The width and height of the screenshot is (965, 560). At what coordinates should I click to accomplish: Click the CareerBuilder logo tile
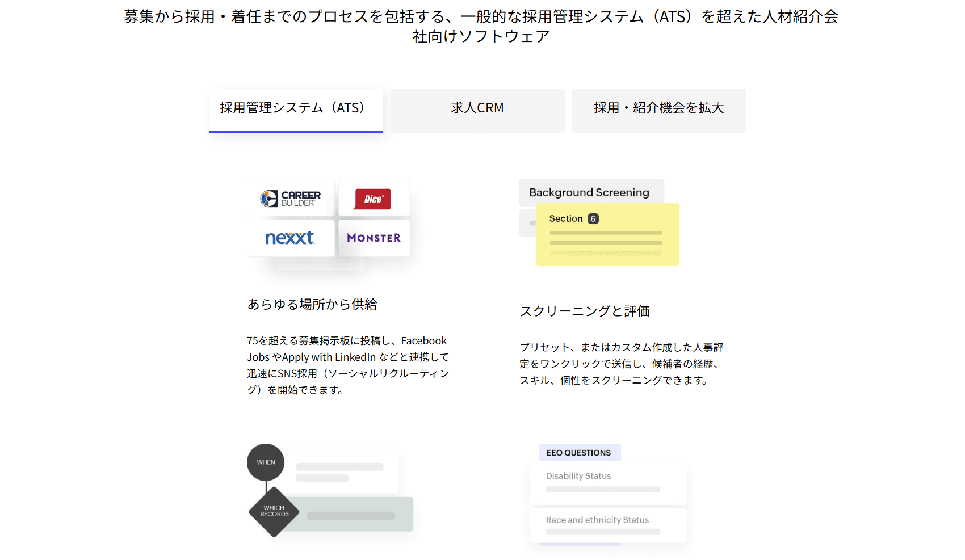click(x=291, y=198)
